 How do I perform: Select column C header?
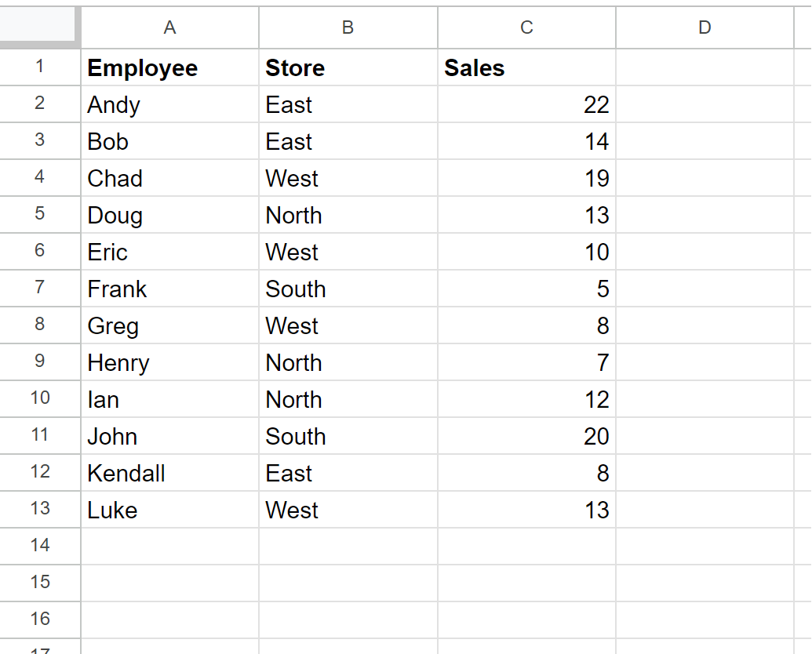click(x=526, y=27)
